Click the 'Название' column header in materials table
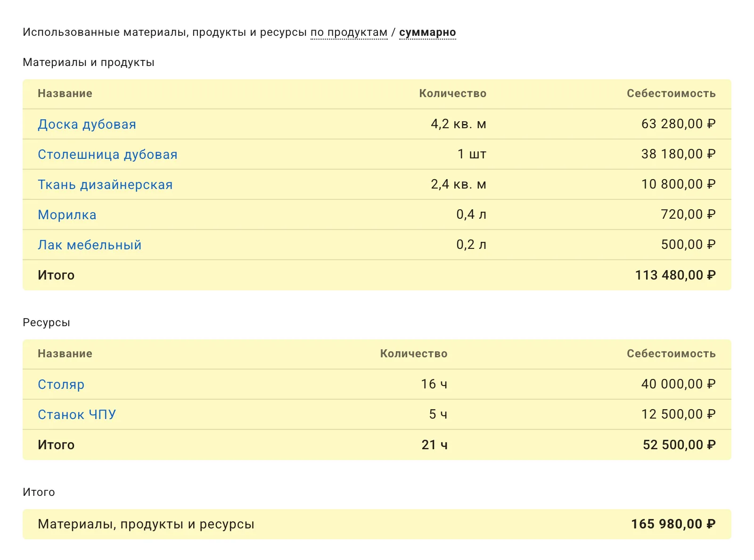 click(x=65, y=93)
